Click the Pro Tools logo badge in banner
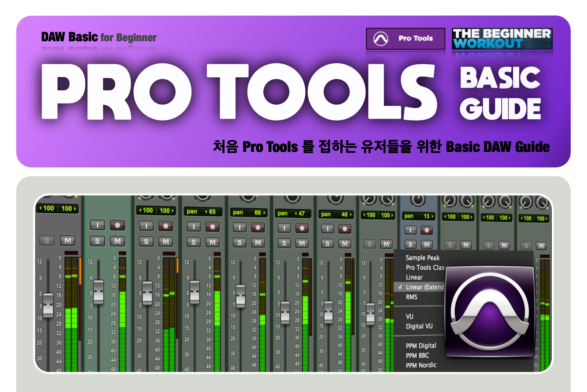 tap(405, 38)
